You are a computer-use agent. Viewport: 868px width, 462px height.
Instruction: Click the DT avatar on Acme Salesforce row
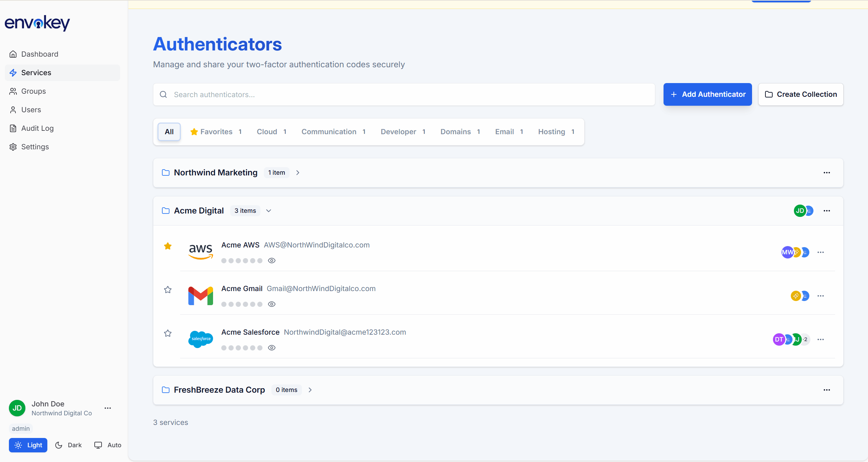779,339
